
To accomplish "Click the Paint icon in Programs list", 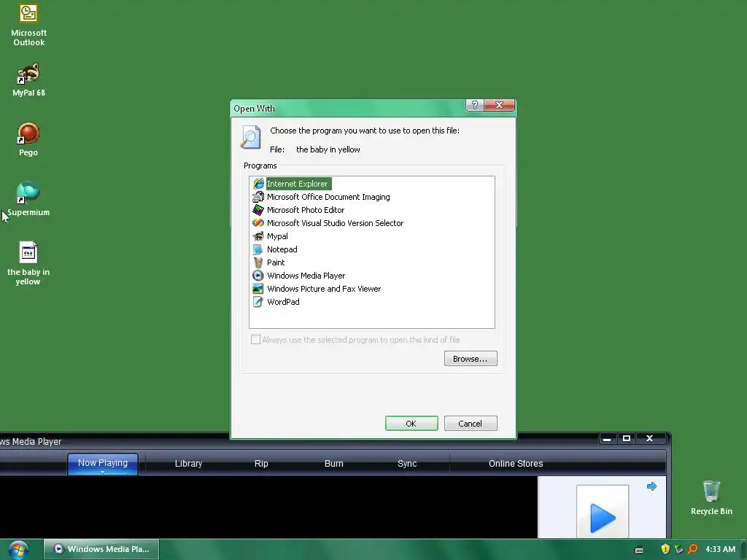I will 258,262.
